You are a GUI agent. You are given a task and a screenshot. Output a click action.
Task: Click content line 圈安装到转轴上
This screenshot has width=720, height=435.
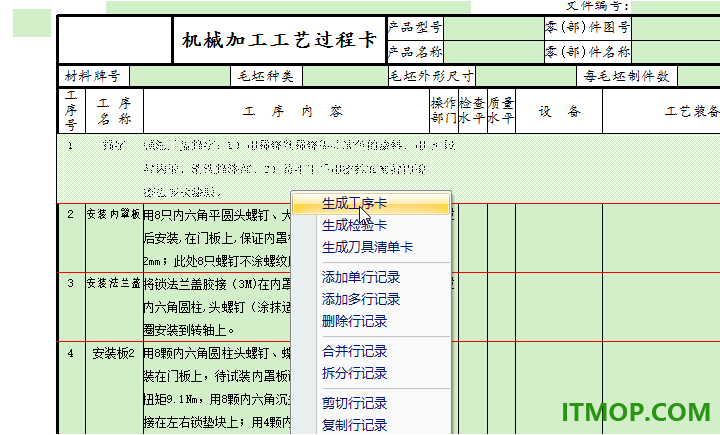tap(189, 330)
